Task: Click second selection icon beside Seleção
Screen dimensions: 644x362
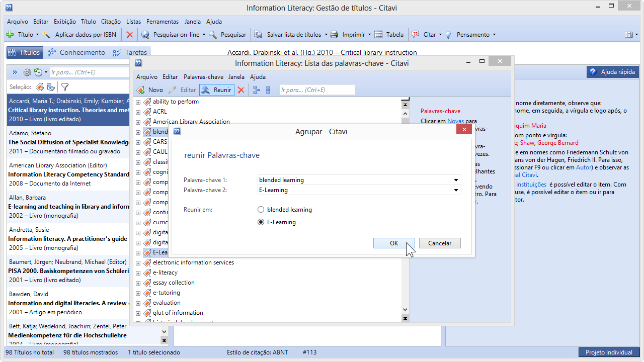Action: point(50,86)
